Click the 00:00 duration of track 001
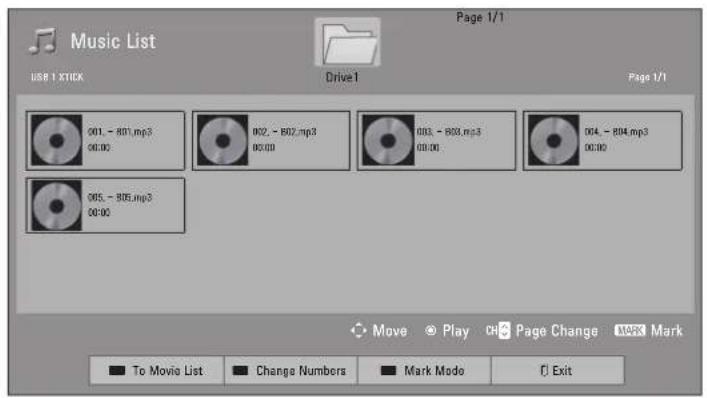Screen dimensions: 707x398 coord(99,148)
